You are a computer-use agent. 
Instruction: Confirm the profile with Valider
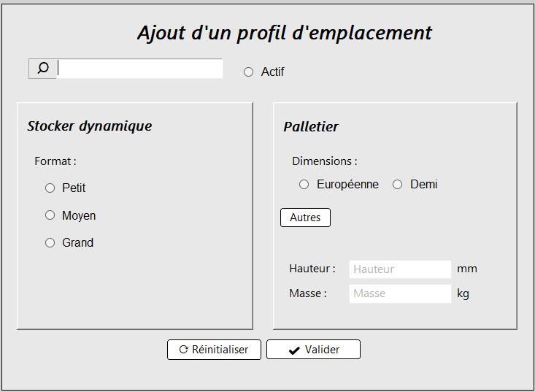click(x=313, y=350)
